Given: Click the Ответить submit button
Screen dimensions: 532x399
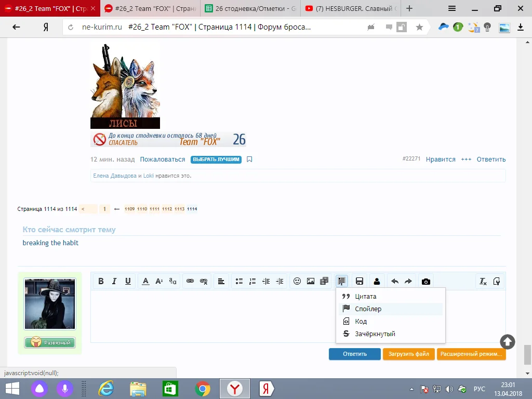Looking at the screenshot, I should pos(354,354).
